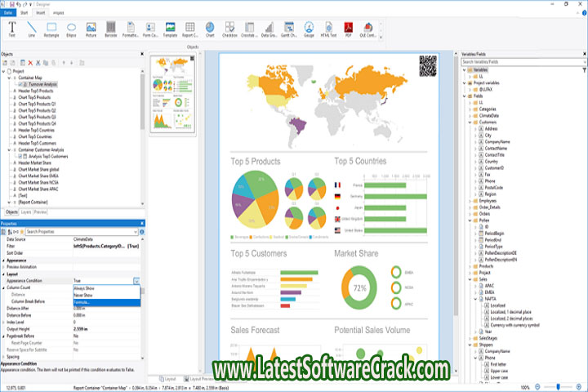Screen dimensions: 588x392
Task: Close the Objects panel
Action: point(142,54)
